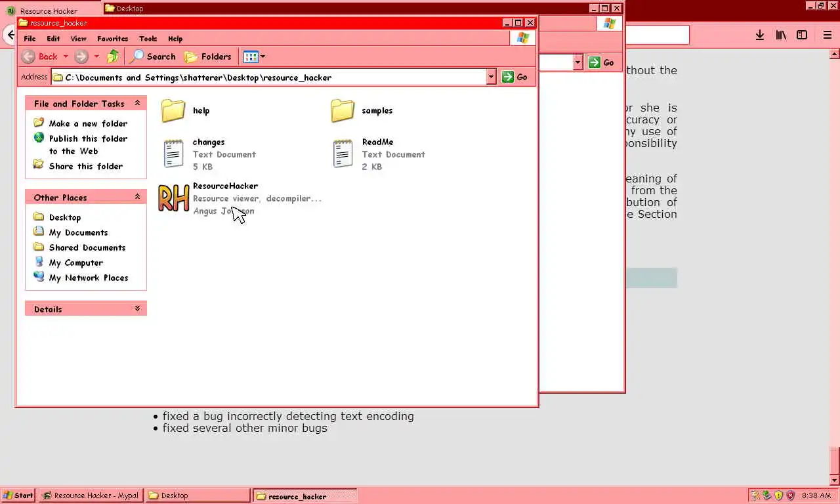Click the 8:38 AM clock

[x=816, y=495]
